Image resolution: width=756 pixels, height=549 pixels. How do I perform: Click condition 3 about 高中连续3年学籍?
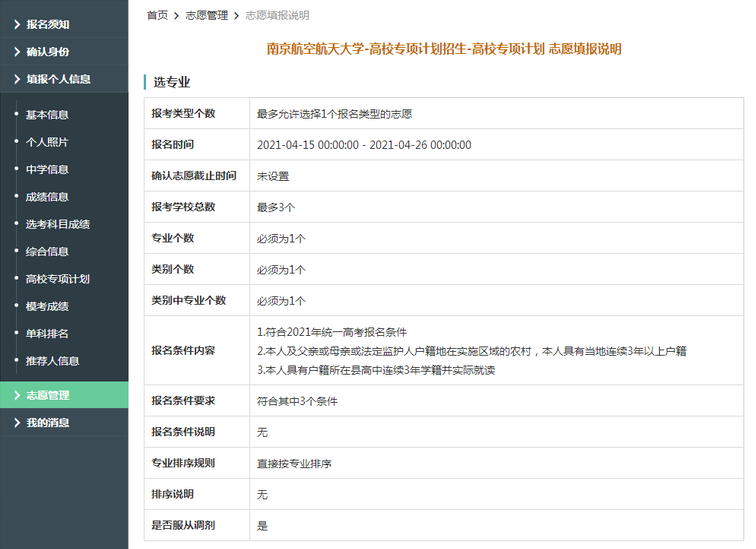[376, 370]
